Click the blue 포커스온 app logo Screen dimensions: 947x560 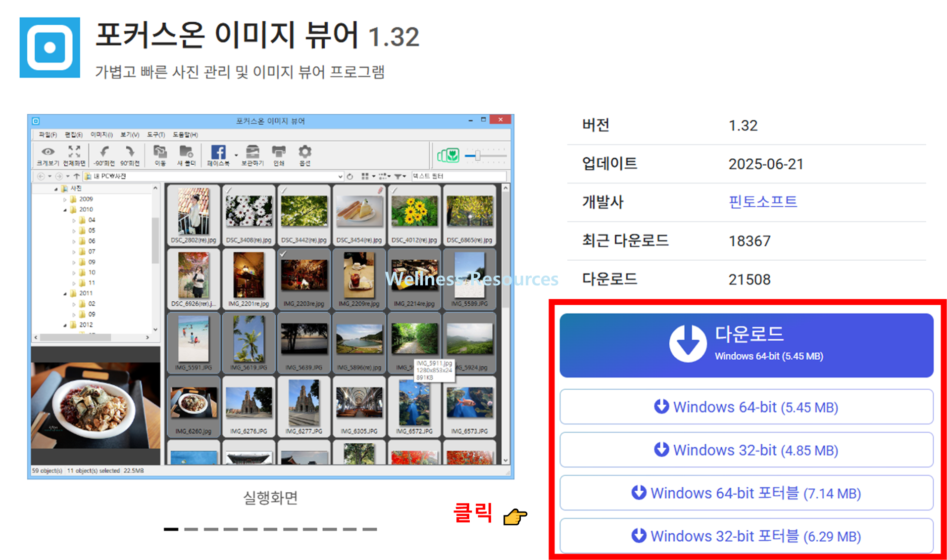pyautogui.click(x=50, y=47)
